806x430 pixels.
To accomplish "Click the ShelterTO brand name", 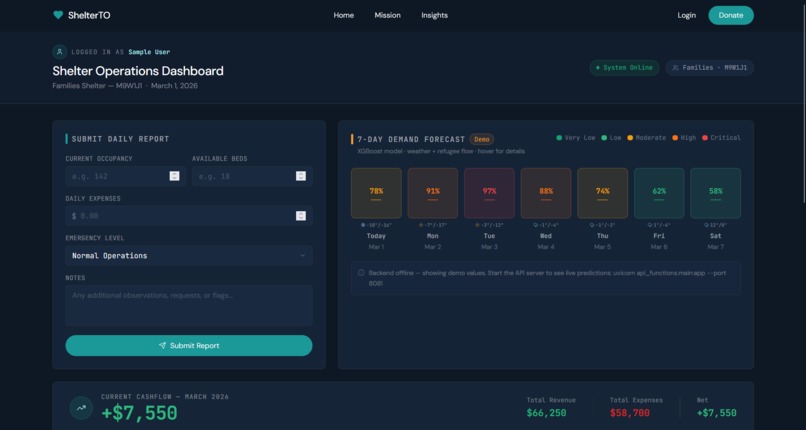I will pyautogui.click(x=89, y=15).
